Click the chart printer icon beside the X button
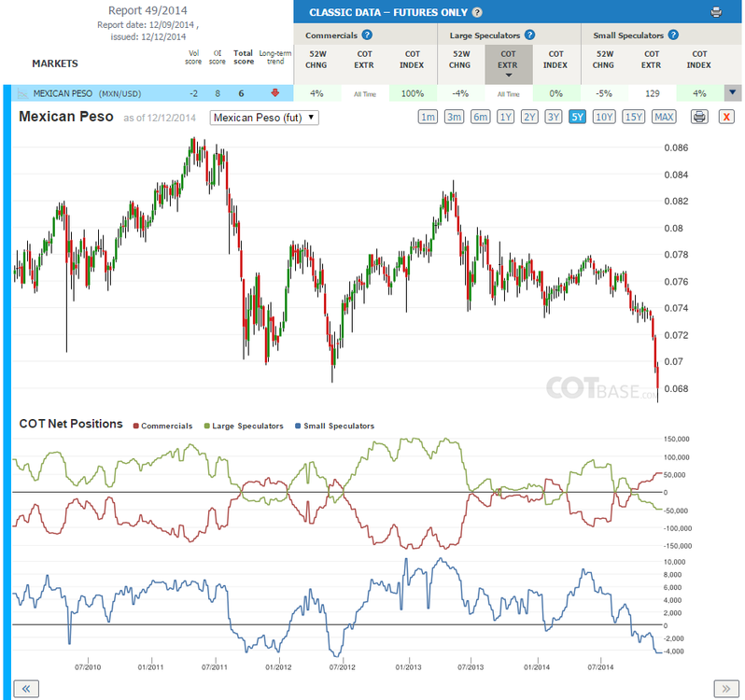This screenshot has width=745, height=700. [699, 117]
